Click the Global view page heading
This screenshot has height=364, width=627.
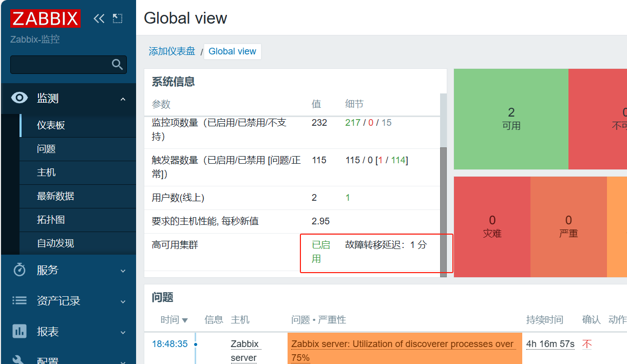(x=185, y=18)
